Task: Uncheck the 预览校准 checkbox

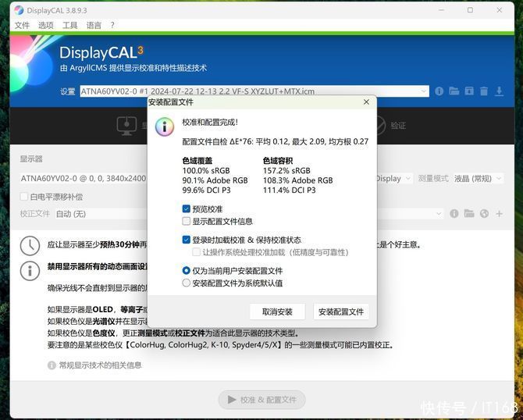Action: (187, 209)
